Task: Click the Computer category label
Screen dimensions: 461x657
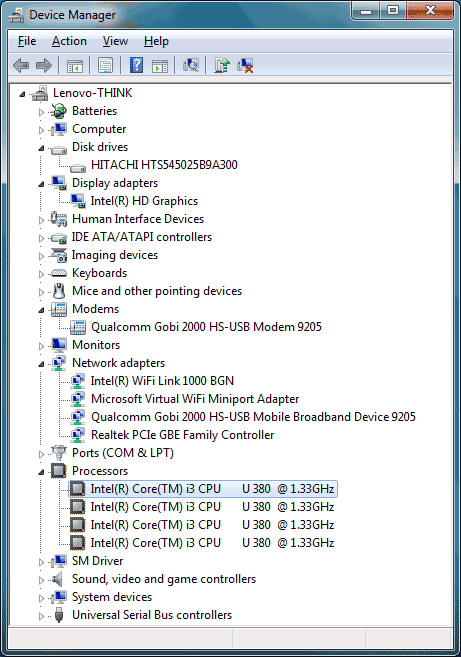Action: pyautogui.click(x=99, y=129)
